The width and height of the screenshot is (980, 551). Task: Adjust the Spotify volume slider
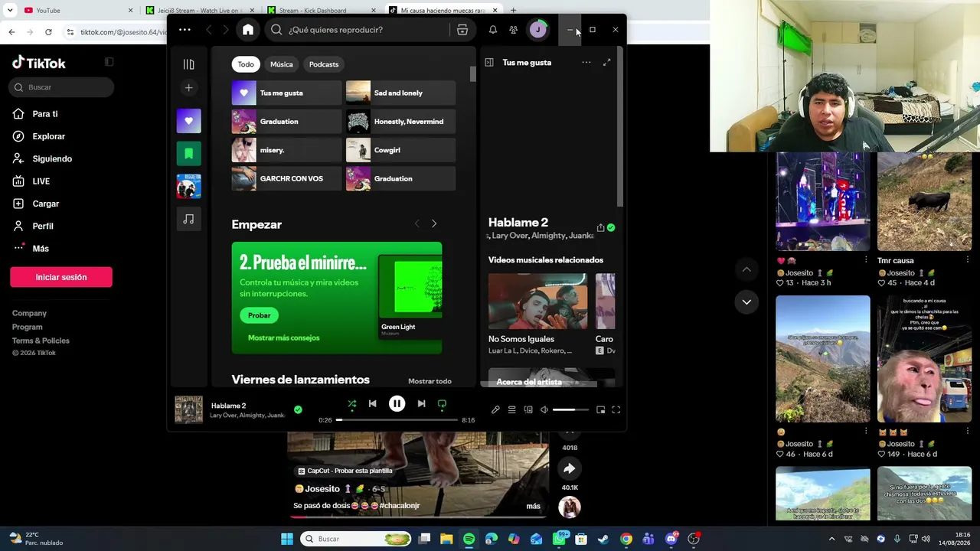pyautogui.click(x=570, y=410)
